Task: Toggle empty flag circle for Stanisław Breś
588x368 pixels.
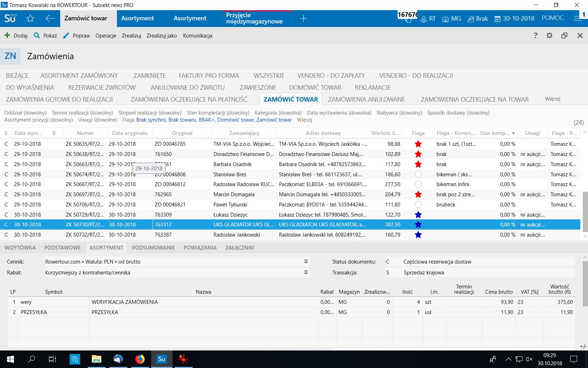Action: tap(418, 174)
